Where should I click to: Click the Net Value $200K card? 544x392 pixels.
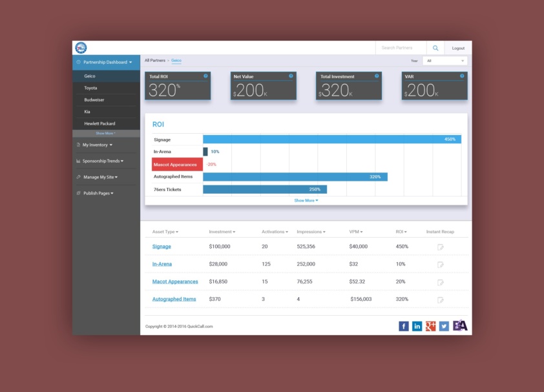tap(264, 86)
